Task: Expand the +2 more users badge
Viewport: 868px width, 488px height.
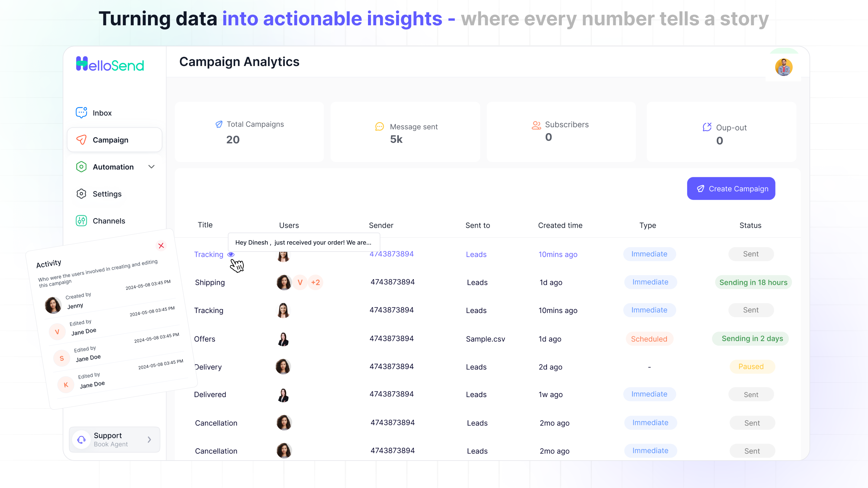Action: tap(315, 282)
